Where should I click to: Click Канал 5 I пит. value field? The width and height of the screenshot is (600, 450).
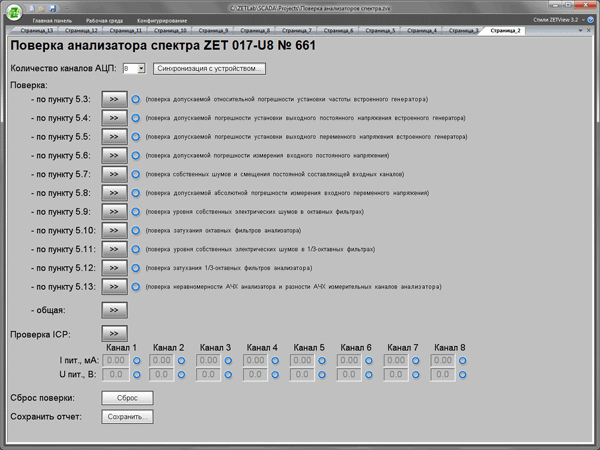click(x=303, y=360)
